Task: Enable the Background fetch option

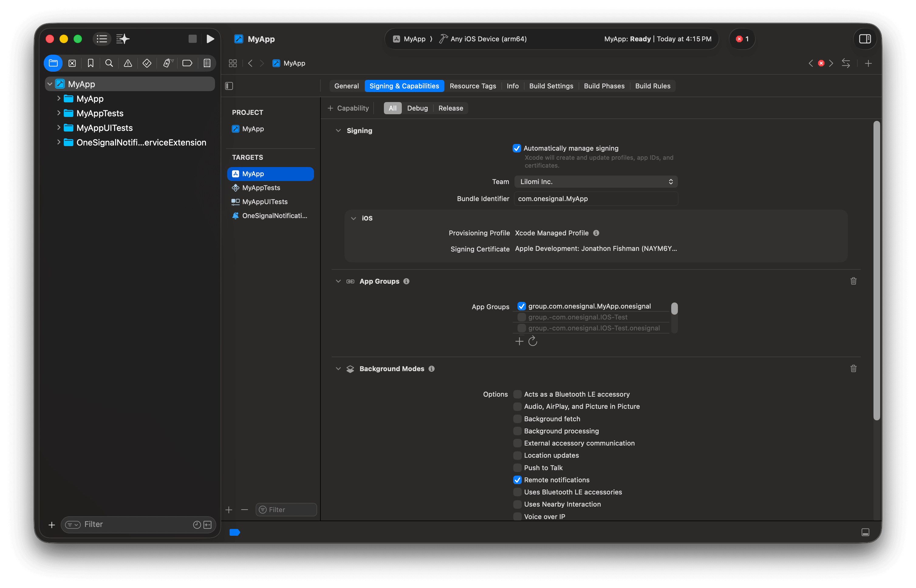Action: tap(517, 419)
